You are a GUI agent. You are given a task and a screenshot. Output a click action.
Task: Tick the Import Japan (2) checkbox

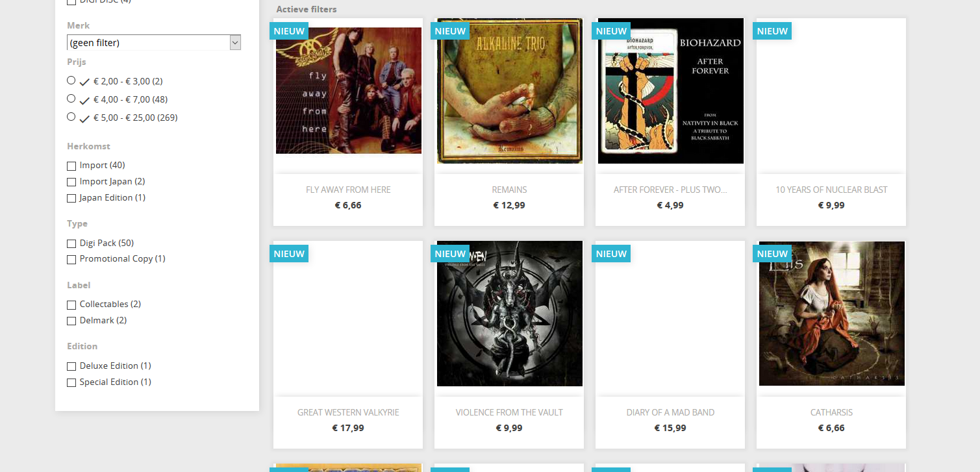point(71,182)
